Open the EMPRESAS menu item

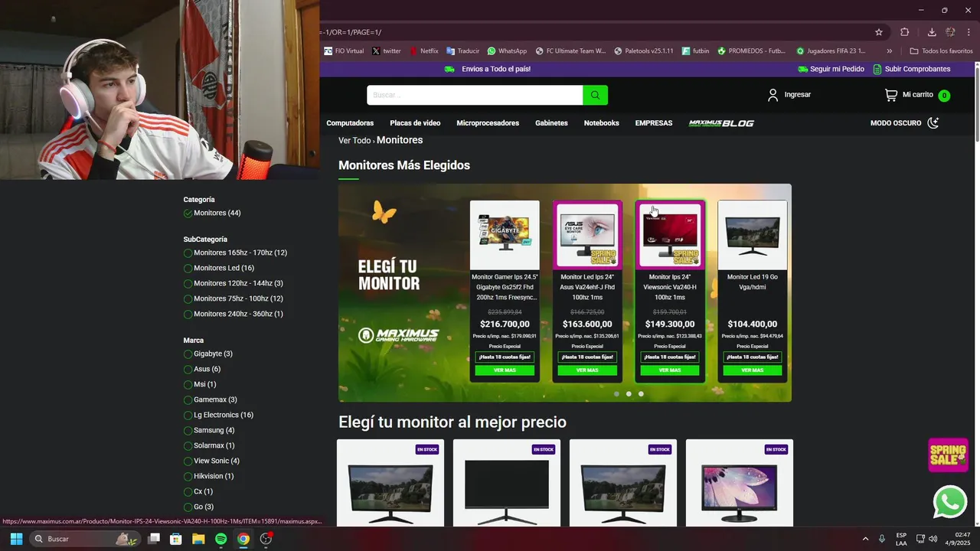[x=654, y=123]
